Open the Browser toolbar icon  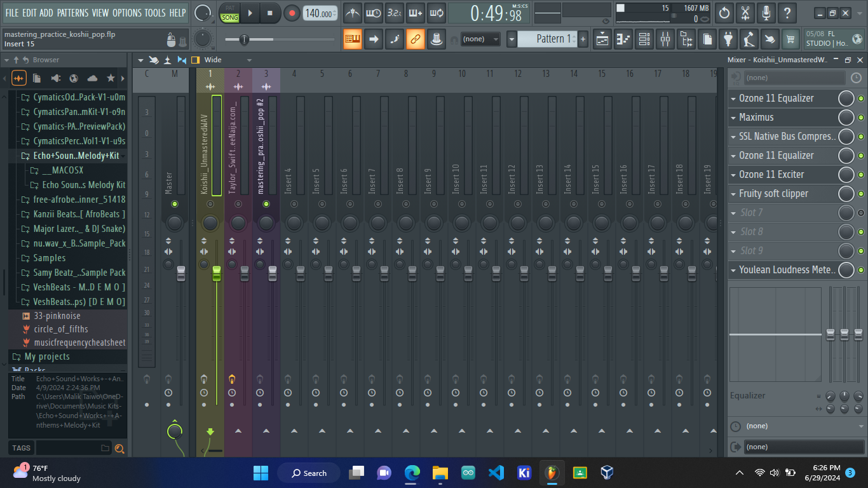click(x=686, y=39)
